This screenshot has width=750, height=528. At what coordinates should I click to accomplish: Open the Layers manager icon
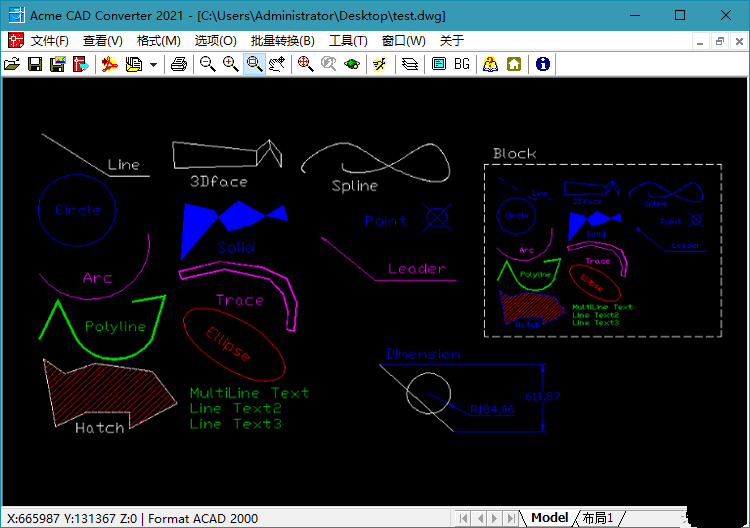pyautogui.click(x=410, y=64)
